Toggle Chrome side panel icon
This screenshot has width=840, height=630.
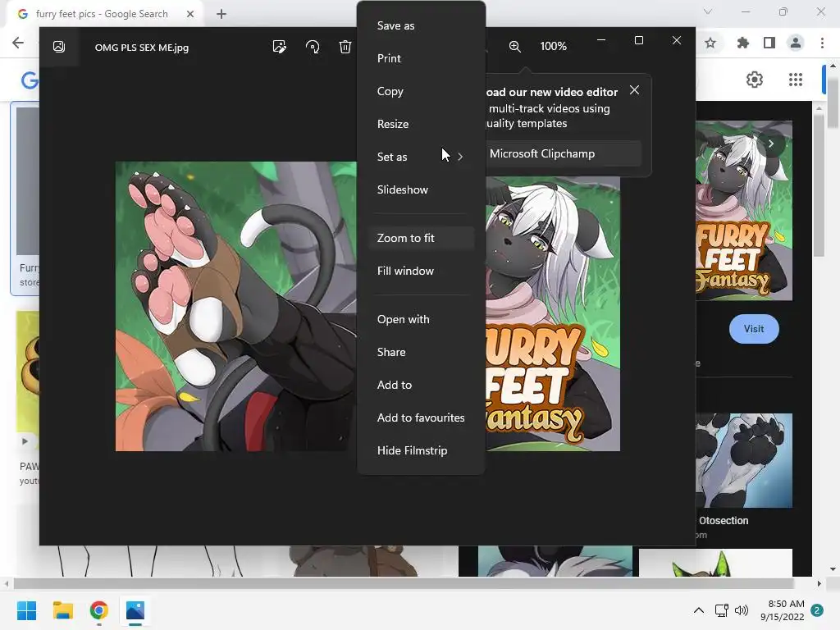click(x=769, y=43)
